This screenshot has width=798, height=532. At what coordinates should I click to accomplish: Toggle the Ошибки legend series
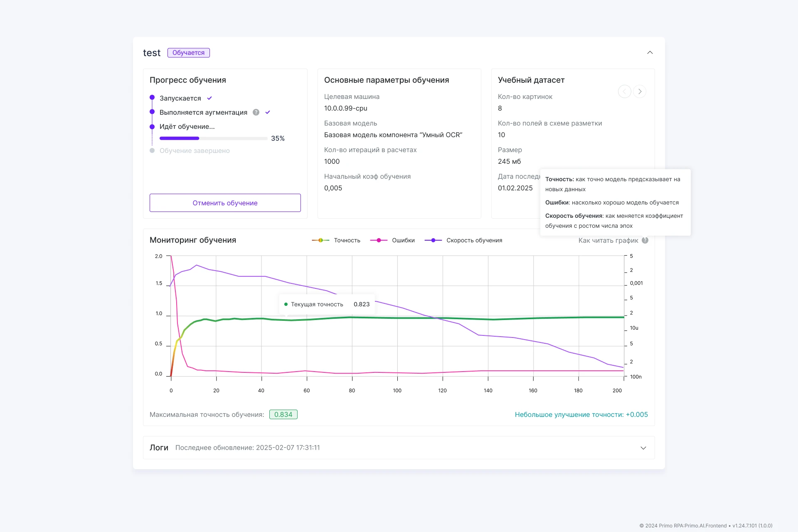(392, 240)
